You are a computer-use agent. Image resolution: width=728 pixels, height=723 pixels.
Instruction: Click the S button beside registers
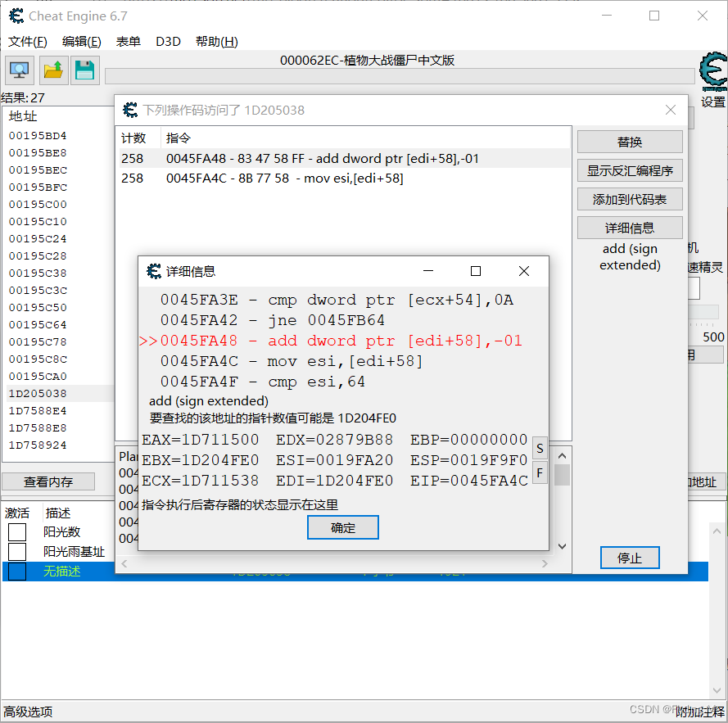pyautogui.click(x=540, y=449)
